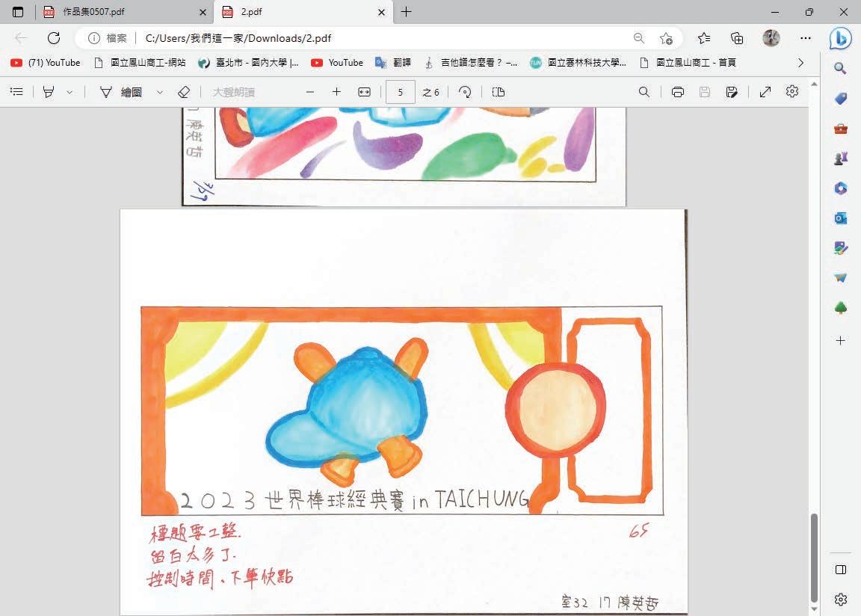This screenshot has height=616, width=861.
Task: Zoom out the PDF page
Action: [x=310, y=92]
